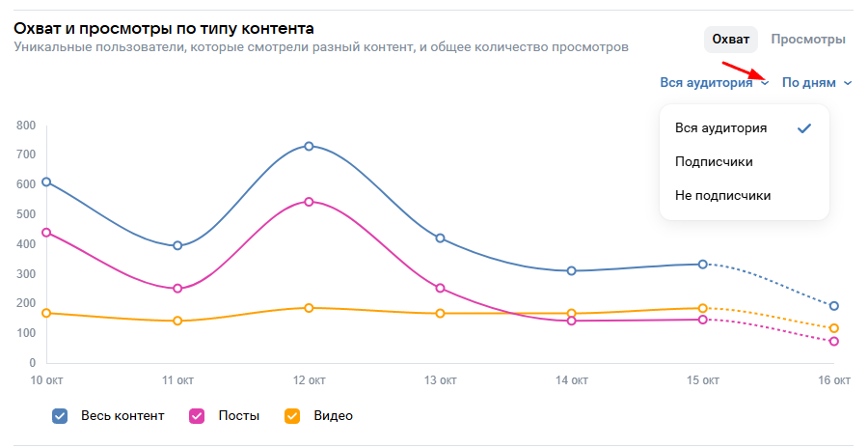
Task: Choose Подписчики from the audience menu
Action: (x=715, y=162)
